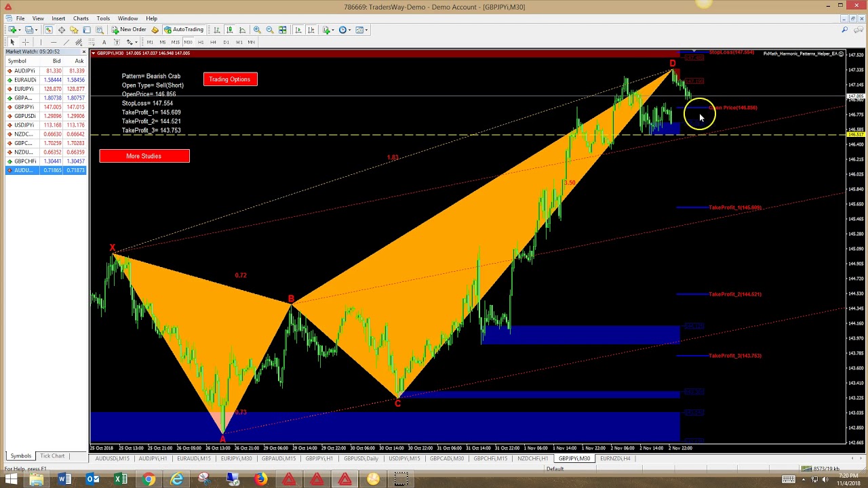Image resolution: width=868 pixels, height=488 pixels.
Task: Switch chart to Bar Chart mode
Action: (x=216, y=30)
